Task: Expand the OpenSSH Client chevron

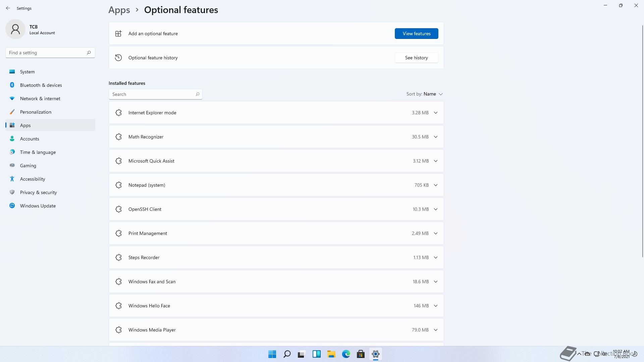Action: [436, 209]
